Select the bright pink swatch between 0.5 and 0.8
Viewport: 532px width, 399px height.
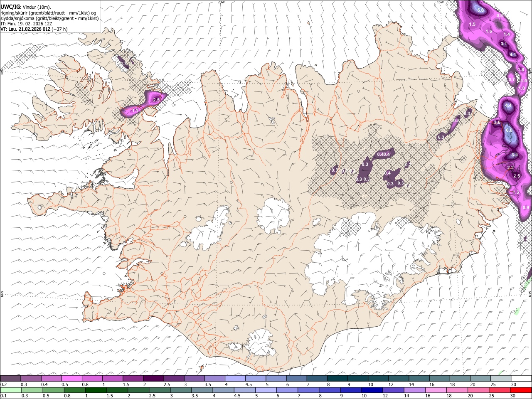pos(72,378)
